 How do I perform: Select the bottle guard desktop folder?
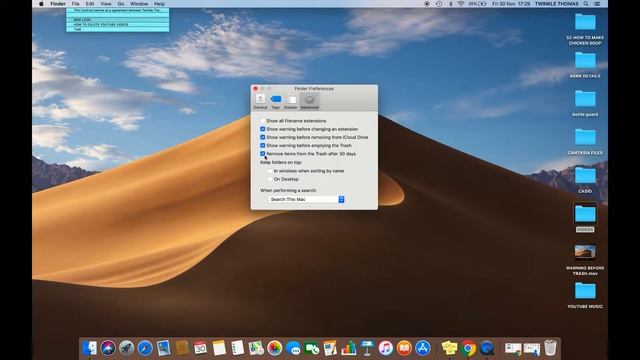585,99
